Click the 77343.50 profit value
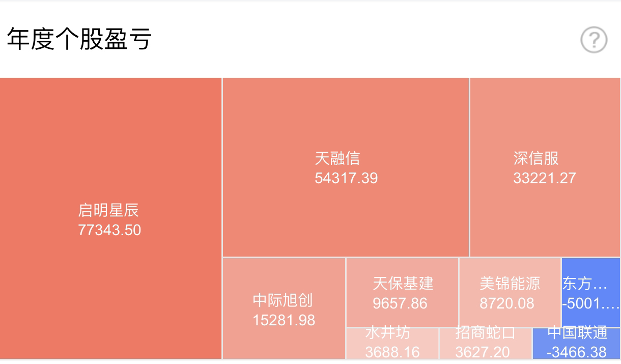 pos(109,230)
